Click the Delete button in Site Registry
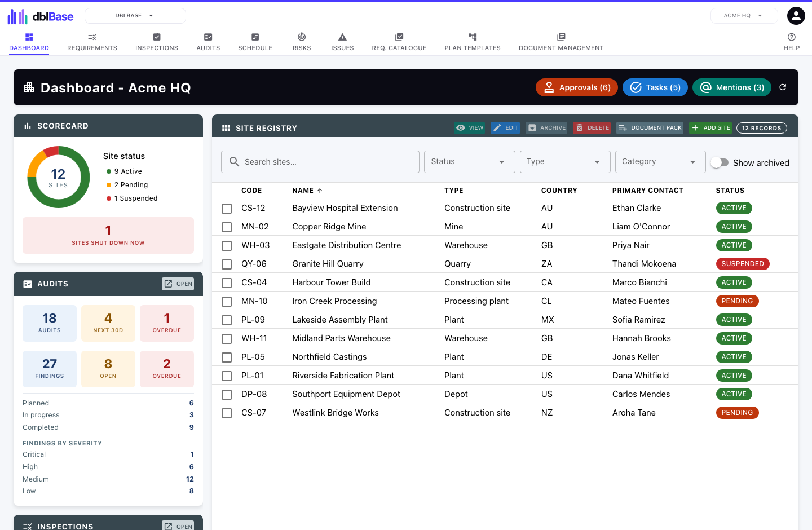 pyautogui.click(x=592, y=128)
